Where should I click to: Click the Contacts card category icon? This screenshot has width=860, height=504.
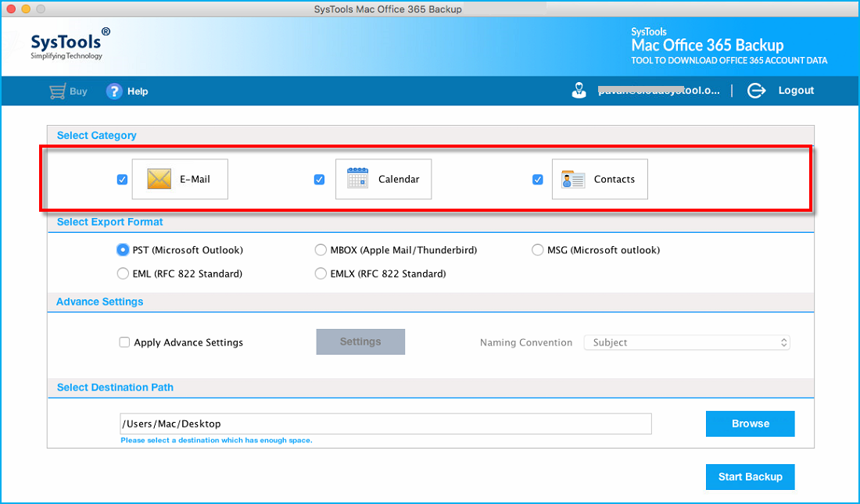[x=573, y=179]
